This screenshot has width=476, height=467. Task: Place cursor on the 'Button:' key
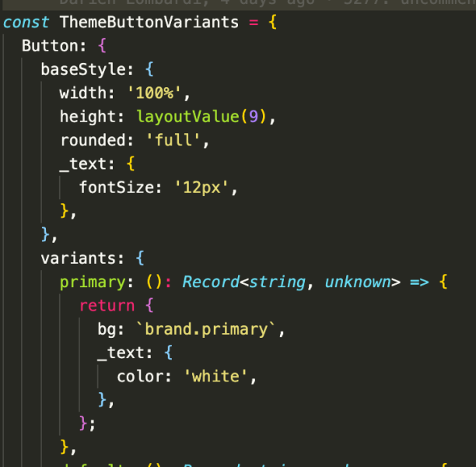click(54, 46)
